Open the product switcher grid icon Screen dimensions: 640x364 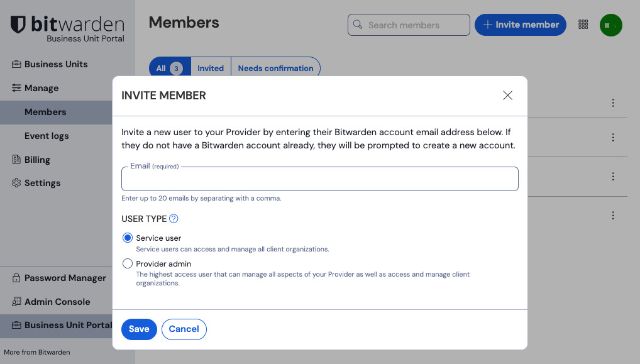pos(583,25)
